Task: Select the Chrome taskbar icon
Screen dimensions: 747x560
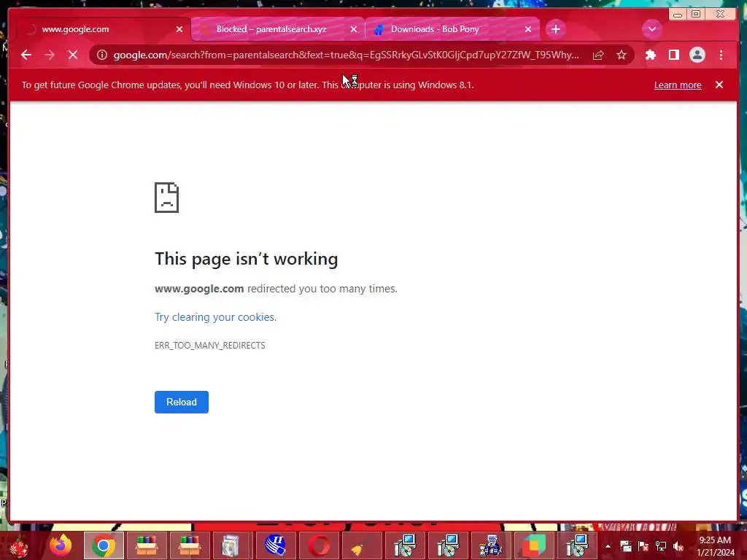Action: (104, 545)
